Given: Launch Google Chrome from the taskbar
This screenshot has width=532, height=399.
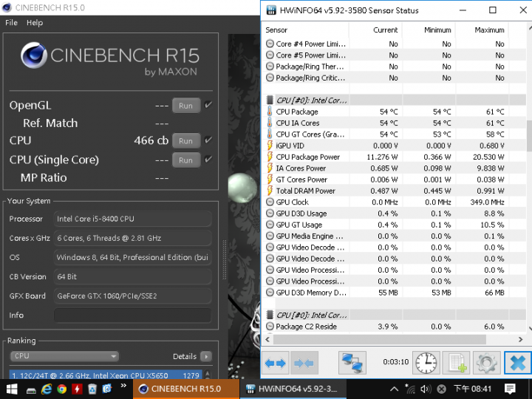Looking at the screenshot, I should [62, 389].
